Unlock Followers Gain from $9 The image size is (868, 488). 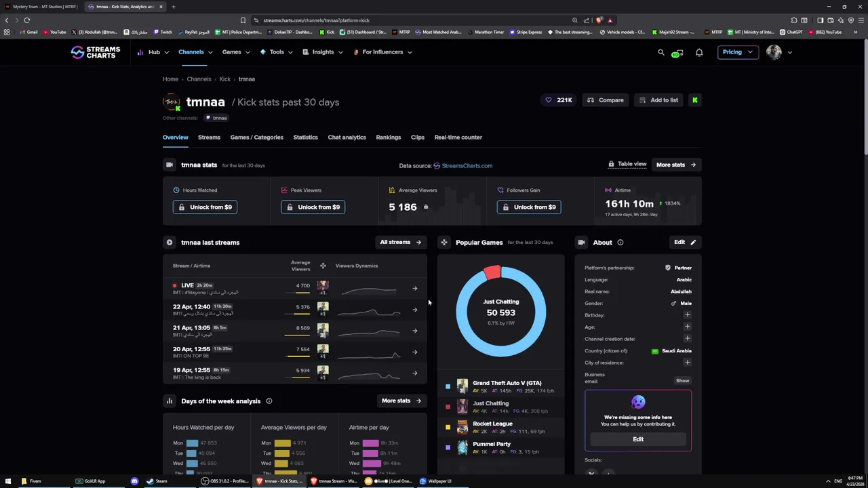pos(529,207)
